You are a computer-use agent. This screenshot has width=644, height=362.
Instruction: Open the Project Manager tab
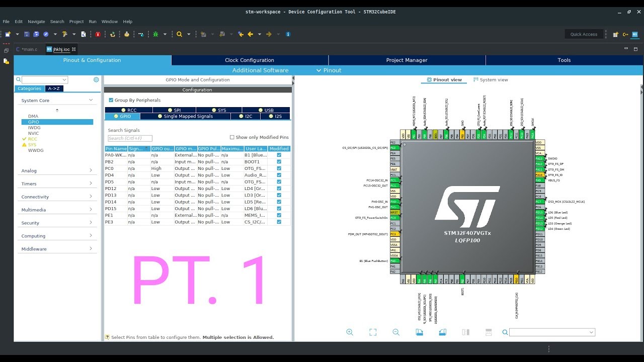[407, 60]
